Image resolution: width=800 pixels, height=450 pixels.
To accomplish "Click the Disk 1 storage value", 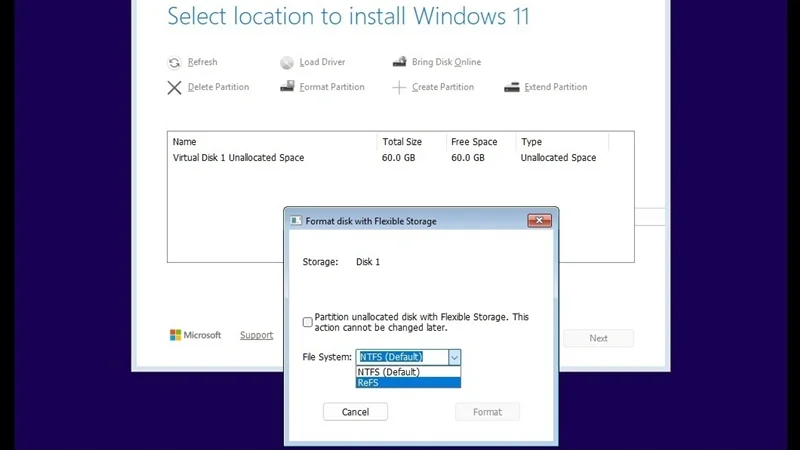I will coord(368,262).
